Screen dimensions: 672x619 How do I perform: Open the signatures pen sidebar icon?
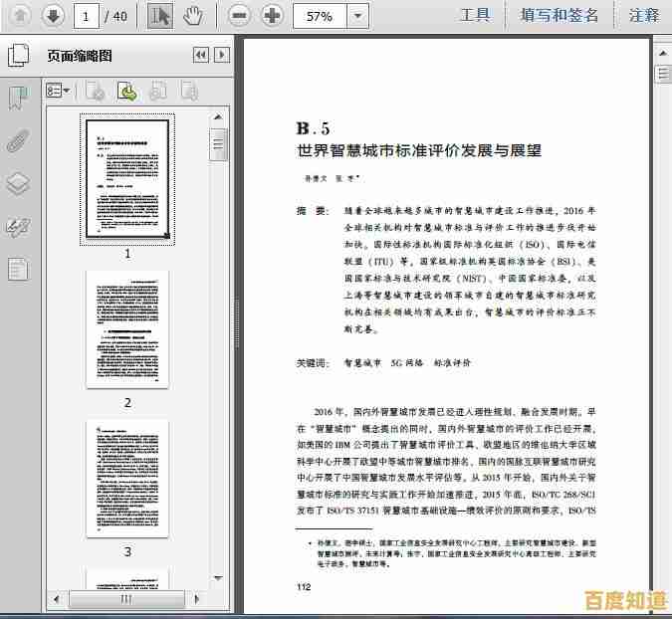tap(19, 227)
